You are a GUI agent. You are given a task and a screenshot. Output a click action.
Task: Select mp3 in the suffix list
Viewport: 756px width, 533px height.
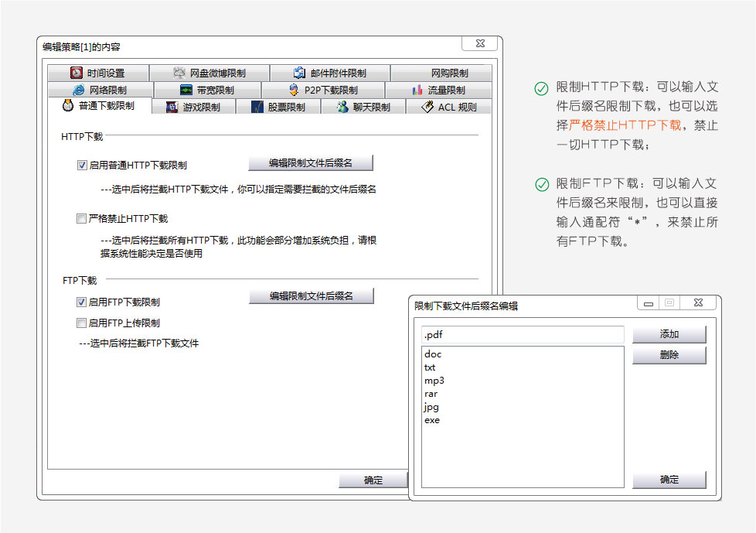tap(434, 381)
